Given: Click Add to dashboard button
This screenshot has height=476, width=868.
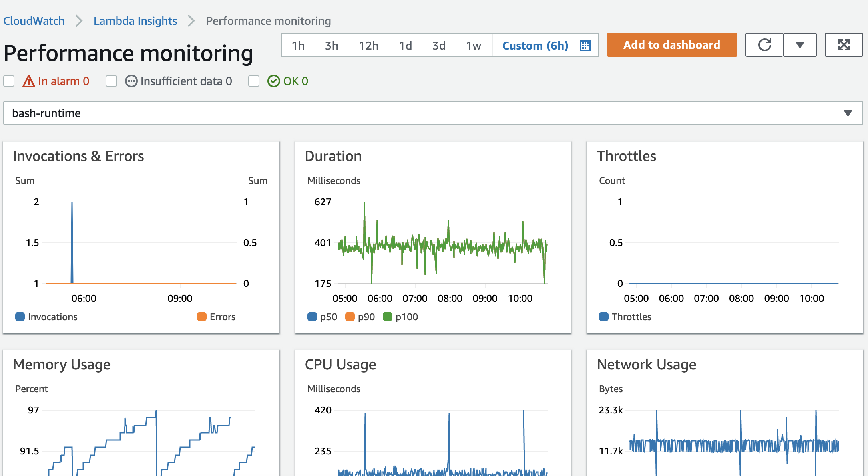Looking at the screenshot, I should pos(672,45).
